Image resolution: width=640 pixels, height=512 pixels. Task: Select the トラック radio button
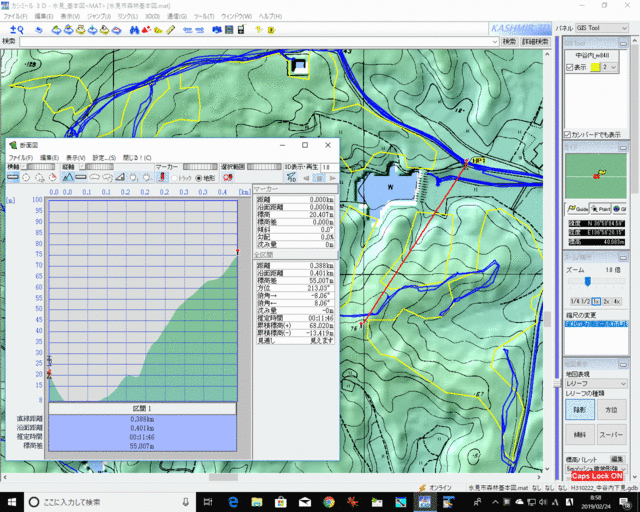[174, 178]
